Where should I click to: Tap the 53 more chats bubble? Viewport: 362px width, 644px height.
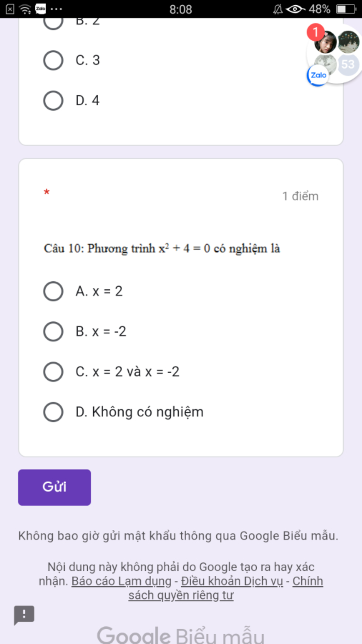(348, 64)
